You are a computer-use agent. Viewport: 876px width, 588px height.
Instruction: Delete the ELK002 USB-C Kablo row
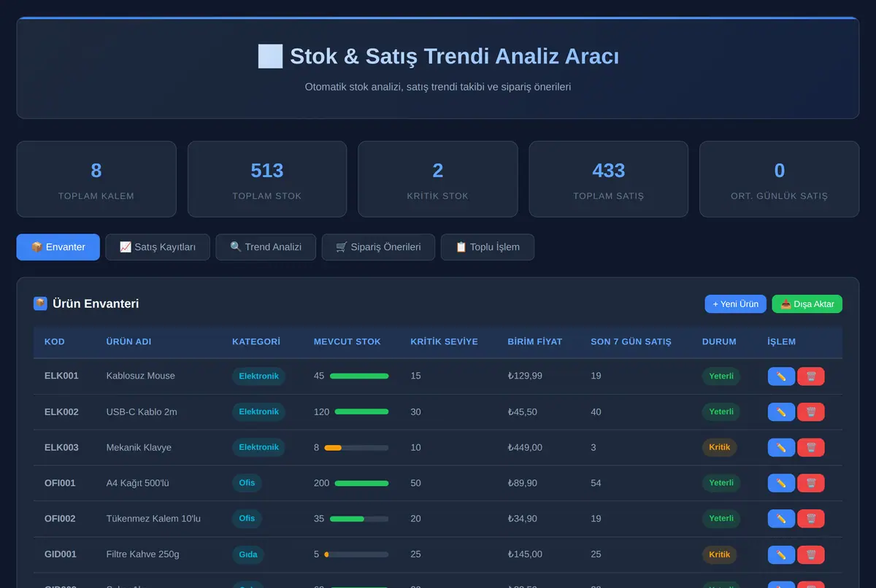coord(811,412)
